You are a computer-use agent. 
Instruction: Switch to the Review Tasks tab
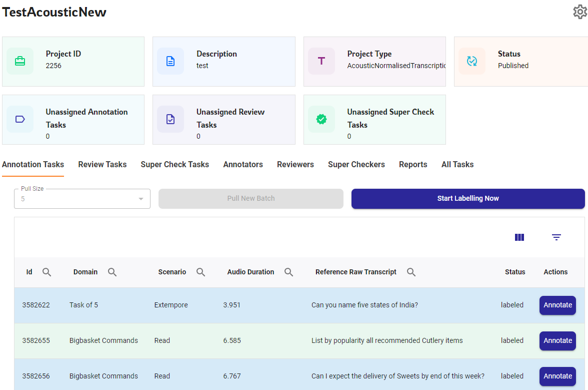tap(102, 164)
